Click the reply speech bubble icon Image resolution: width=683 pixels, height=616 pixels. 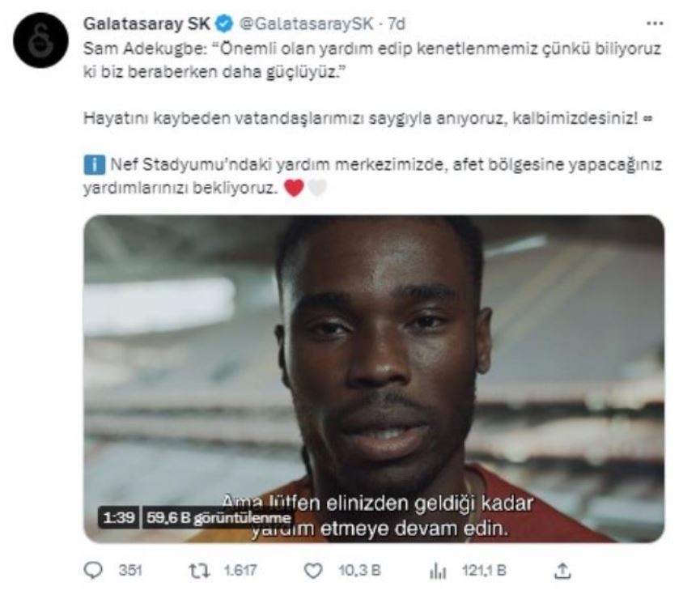pos(93,570)
